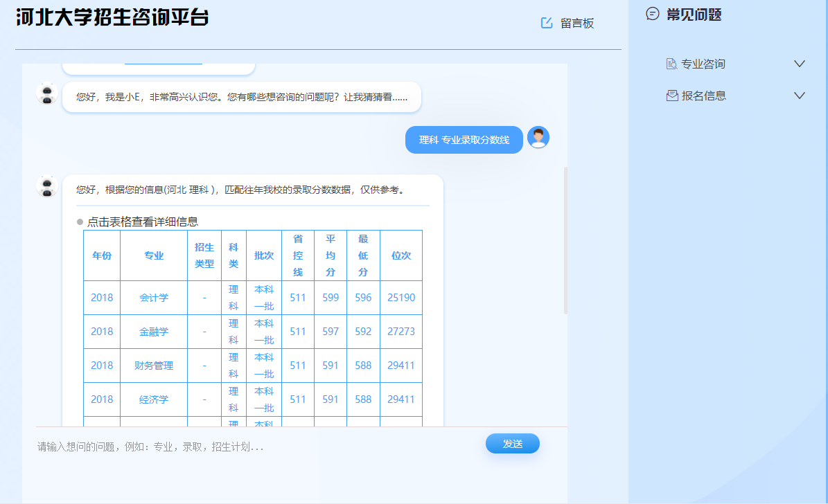Click the 报名信息 envelope icon
The height and width of the screenshot is (504, 828).
pos(671,96)
